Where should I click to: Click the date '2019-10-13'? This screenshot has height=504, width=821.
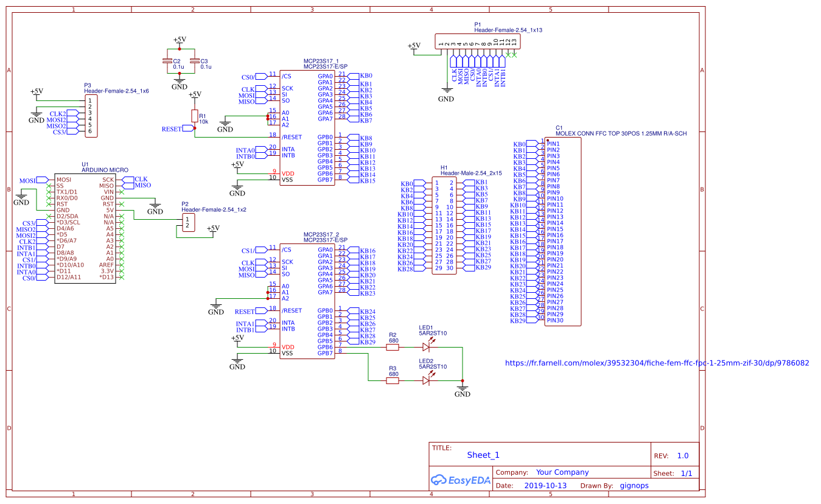click(x=545, y=486)
